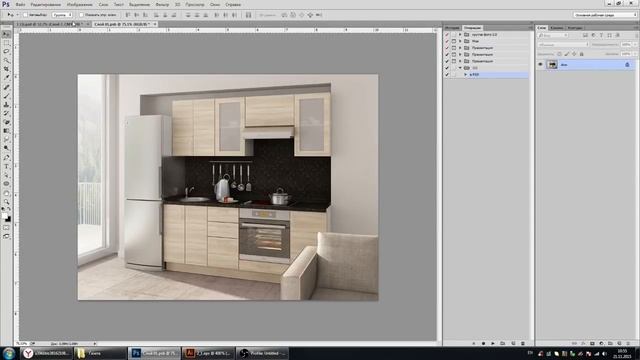Select the Eyedropper tool

[x=6, y=78]
